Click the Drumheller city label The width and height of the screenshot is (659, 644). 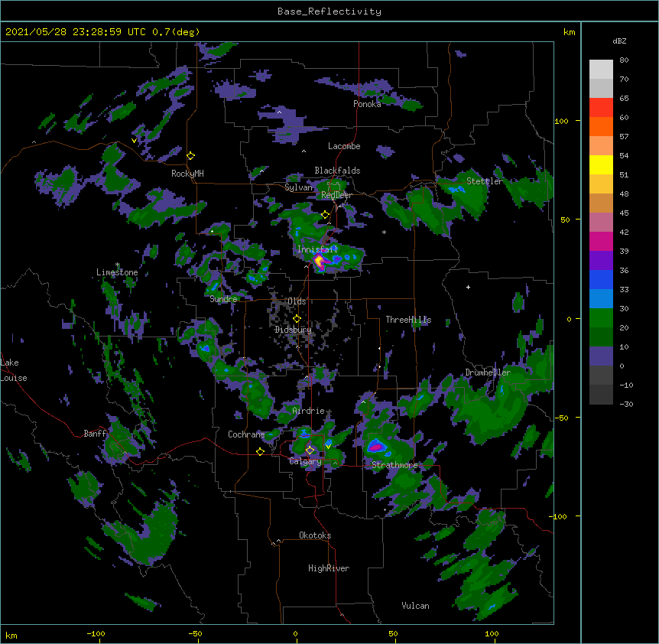click(488, 372)
